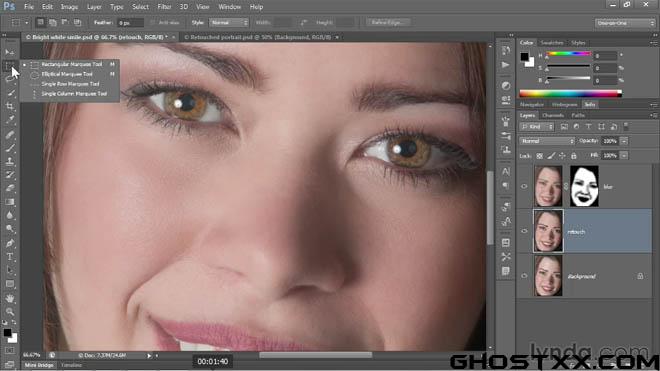Toggle Quick Mask mode icon
This screenshot has height=371, width=660.
[x=9, y=350]
